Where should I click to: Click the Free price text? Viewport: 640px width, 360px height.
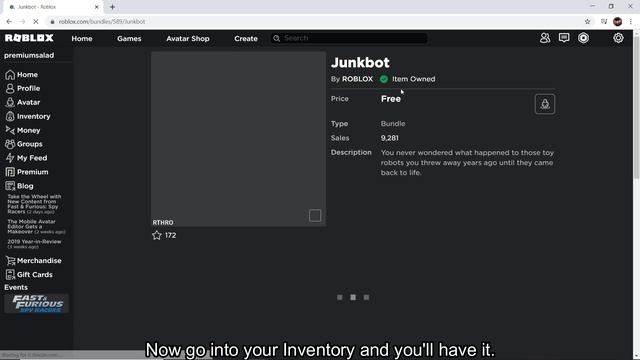[x=391, y=99]
